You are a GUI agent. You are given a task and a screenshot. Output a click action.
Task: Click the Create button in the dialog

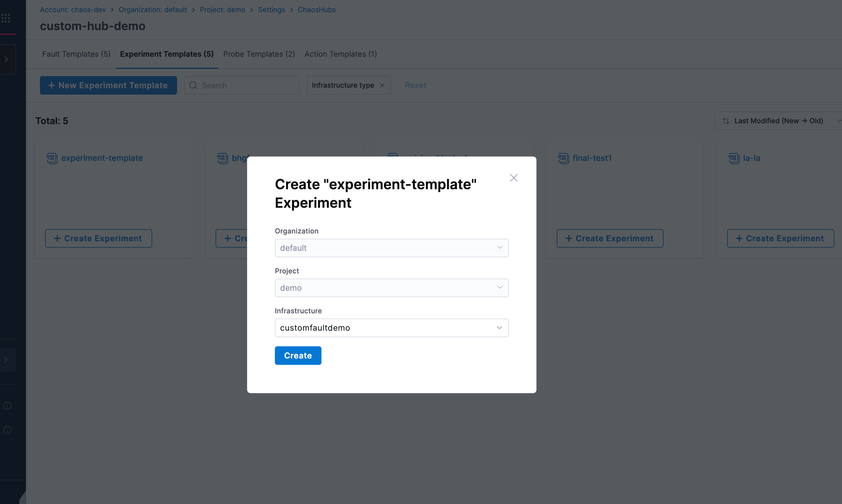tap(298, 356)
